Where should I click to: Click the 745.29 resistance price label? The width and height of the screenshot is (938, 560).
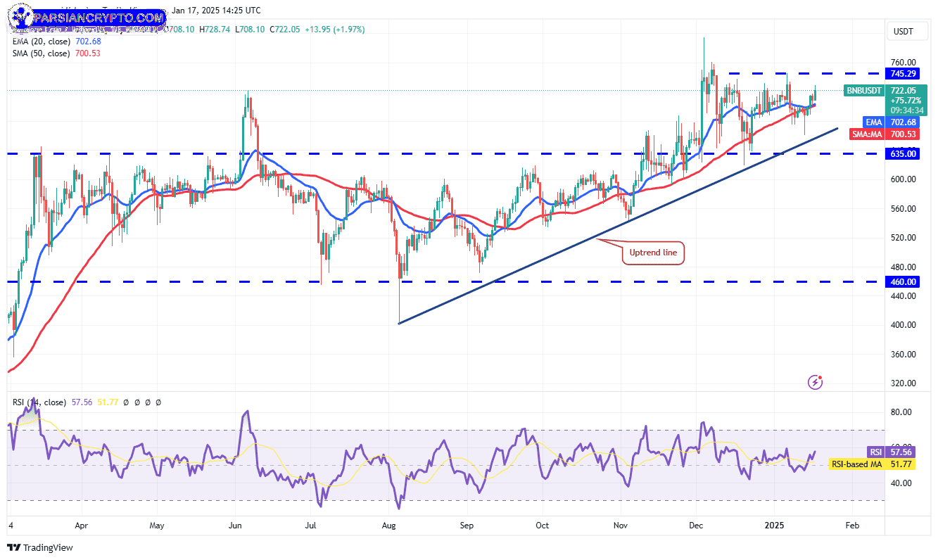903,73
